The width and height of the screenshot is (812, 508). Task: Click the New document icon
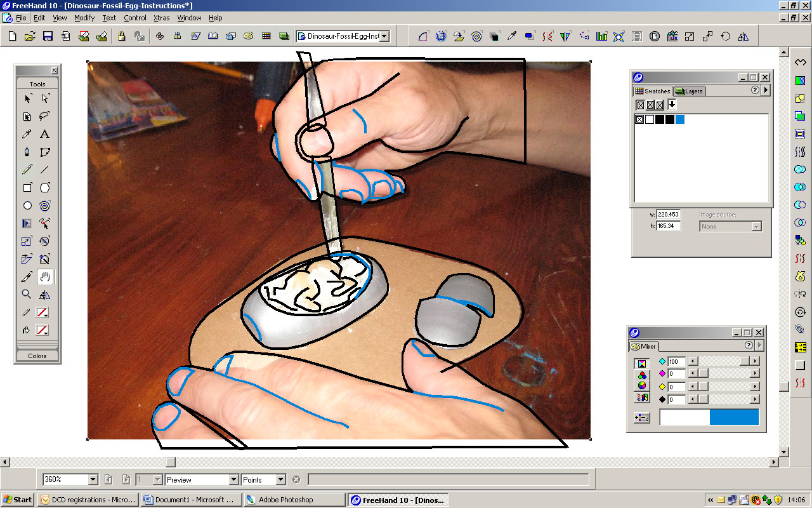tap(12, 36)
